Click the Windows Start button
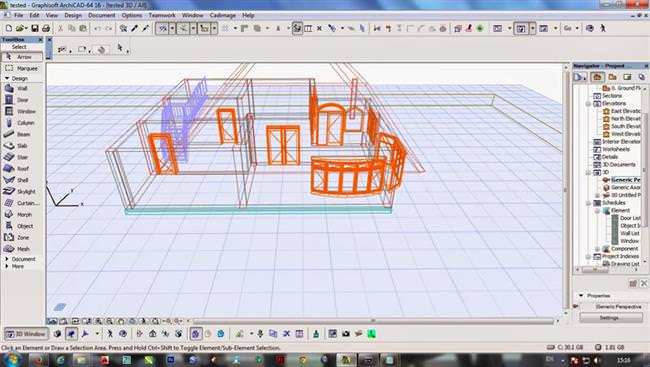The height and width of the screenshot is (367, 650). click(13, 359)
